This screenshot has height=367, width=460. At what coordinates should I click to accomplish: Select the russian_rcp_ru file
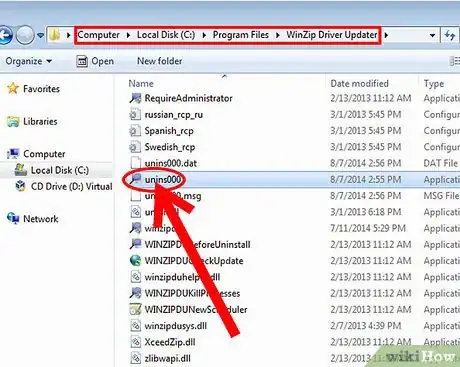[x=174, y=115]
